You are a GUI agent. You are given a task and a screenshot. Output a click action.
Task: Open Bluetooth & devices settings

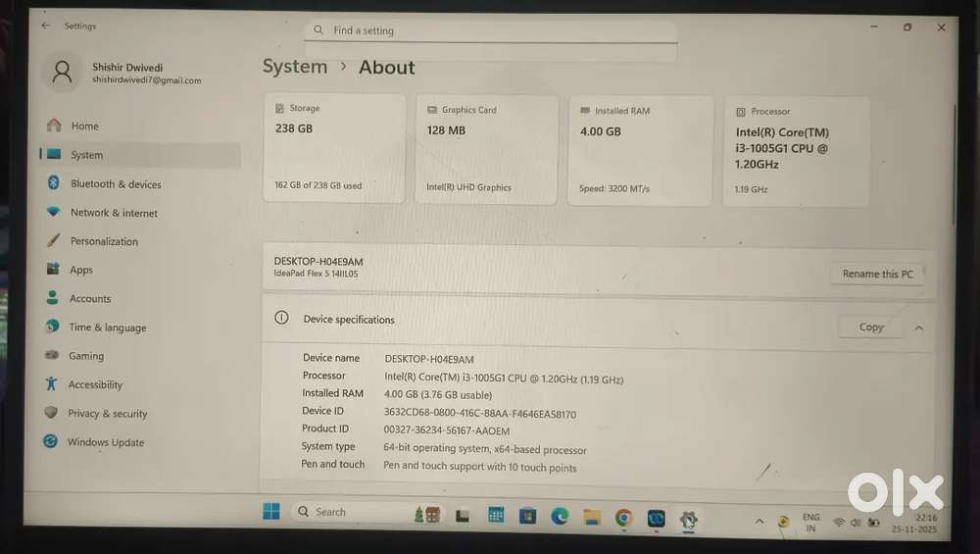115,184
